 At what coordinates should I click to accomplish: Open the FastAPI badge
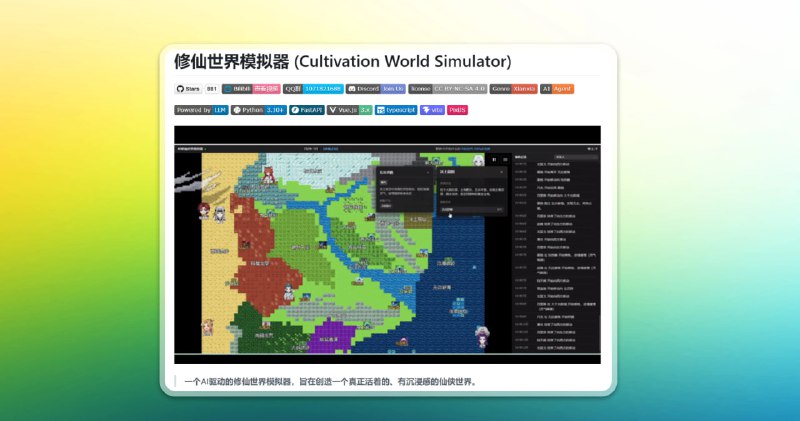point(307,110)
